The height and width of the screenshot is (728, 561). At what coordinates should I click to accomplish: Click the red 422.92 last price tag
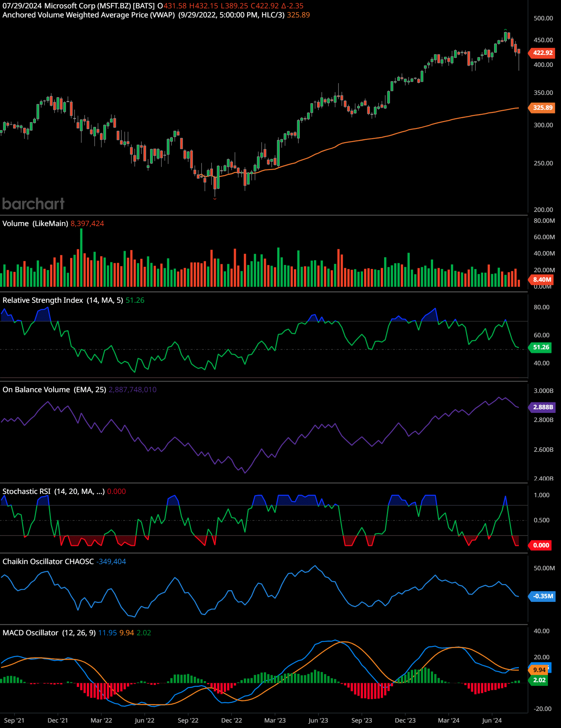tap(542, 53)
